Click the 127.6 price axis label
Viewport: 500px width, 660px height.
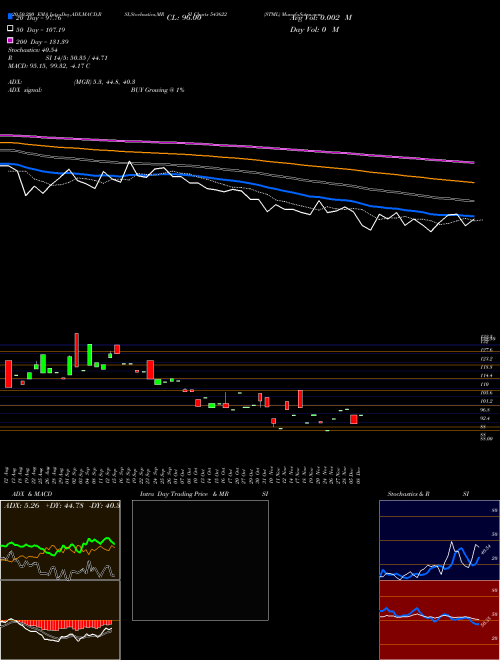(x=487, y=350)
